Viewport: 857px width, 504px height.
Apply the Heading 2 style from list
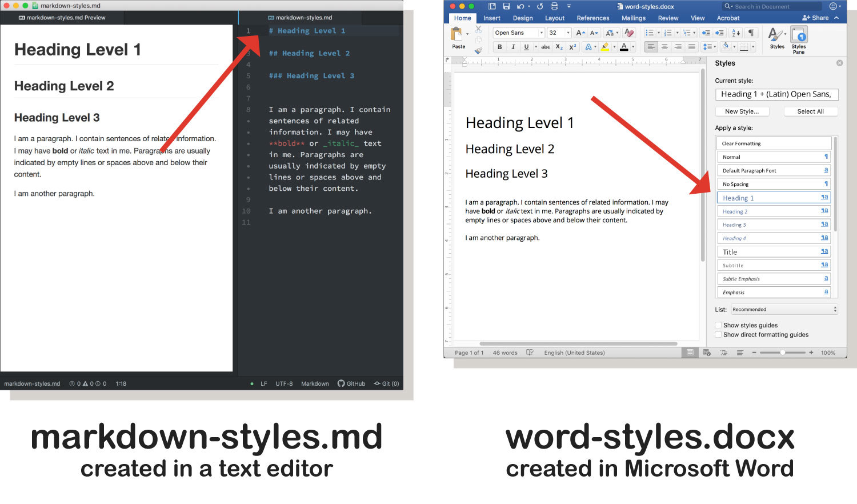click(x=774, y=211)
